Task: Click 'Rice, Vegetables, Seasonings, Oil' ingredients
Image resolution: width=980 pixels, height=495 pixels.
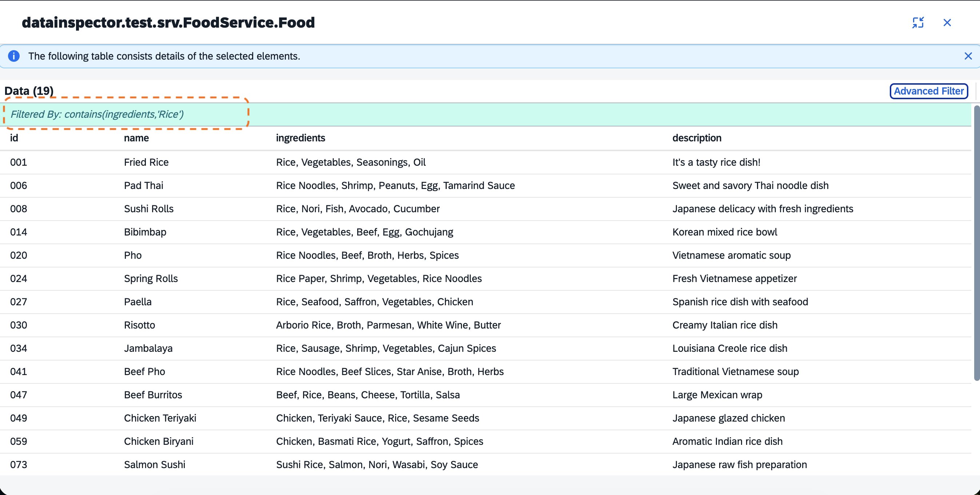Action: coord(350,162)
